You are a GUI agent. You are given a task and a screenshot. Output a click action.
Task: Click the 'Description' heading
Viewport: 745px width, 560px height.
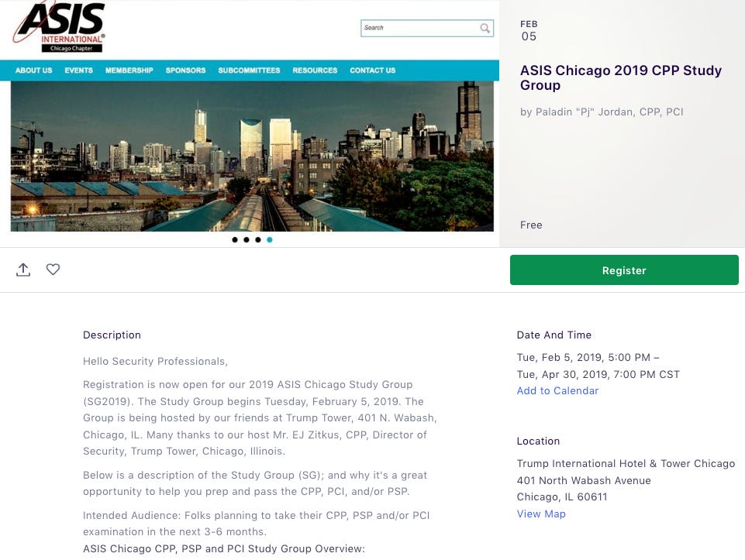point(112,335)
